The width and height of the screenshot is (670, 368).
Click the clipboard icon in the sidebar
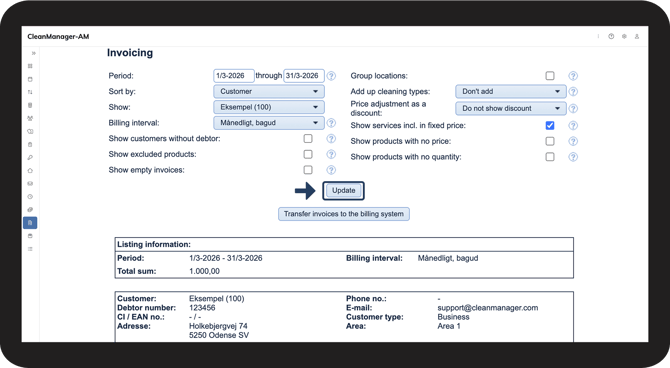30,144
